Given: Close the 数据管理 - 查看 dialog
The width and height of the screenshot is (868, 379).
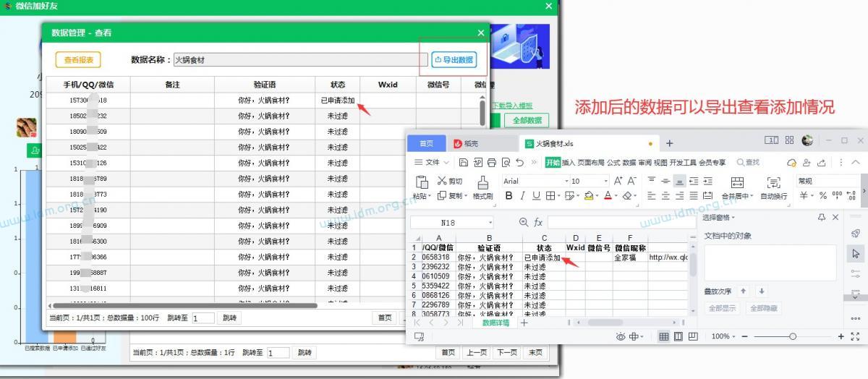Looking at the screenshot, I should pyautogui.click(x=481, y=33).
